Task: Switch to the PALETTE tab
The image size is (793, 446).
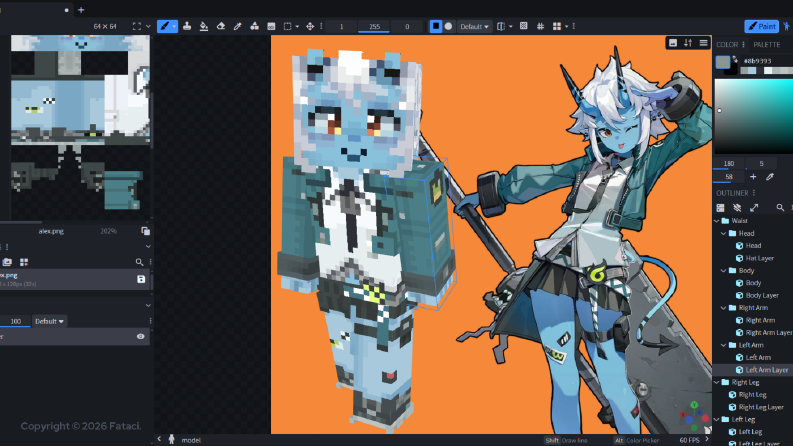Action: [x=766, y=44]
